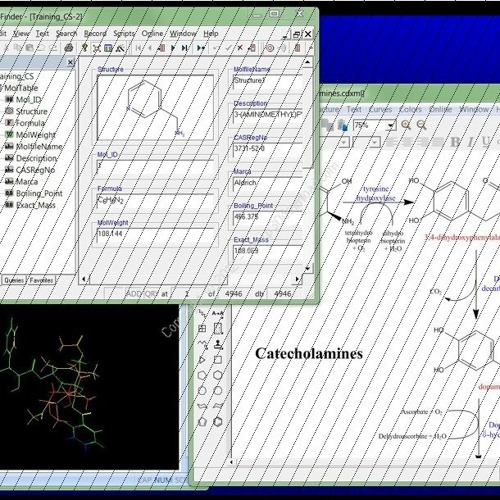Image resolution: width=500 pixels, height=500 pixels.
Task: Click the paste icon in ChemDraw toolbar
Action: pos(342,125)
